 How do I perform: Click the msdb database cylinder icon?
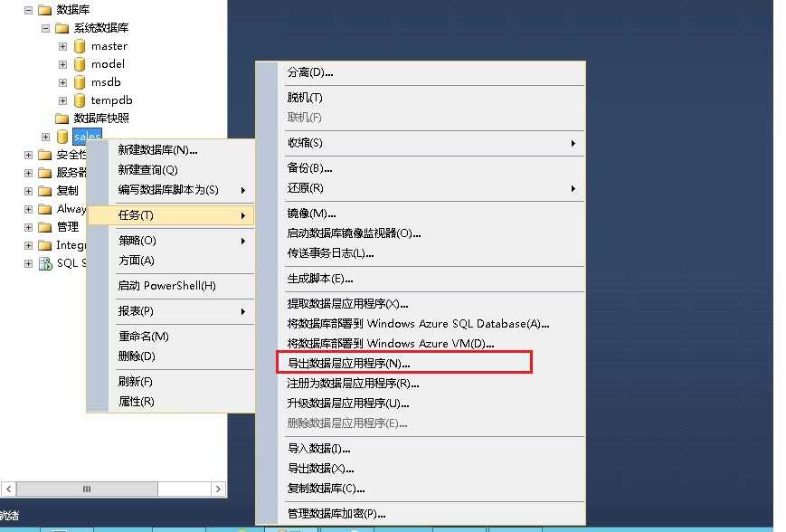coord(80,82)
